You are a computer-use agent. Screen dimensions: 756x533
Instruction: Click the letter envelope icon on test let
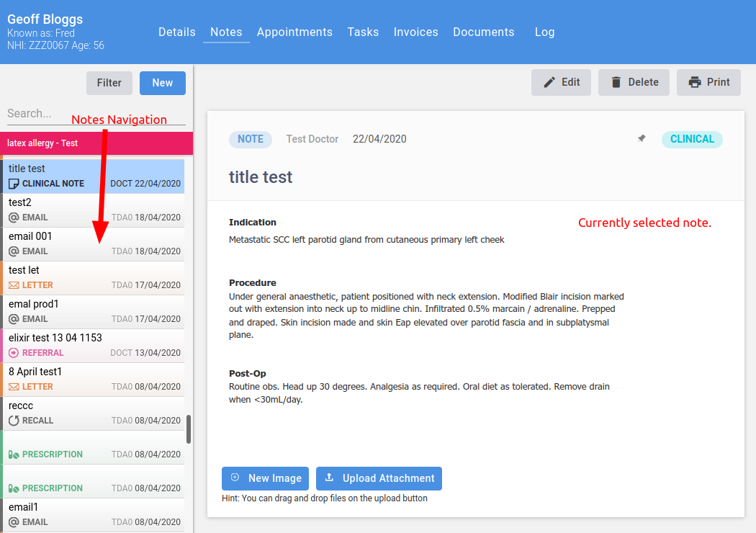(x=14, y=285)
